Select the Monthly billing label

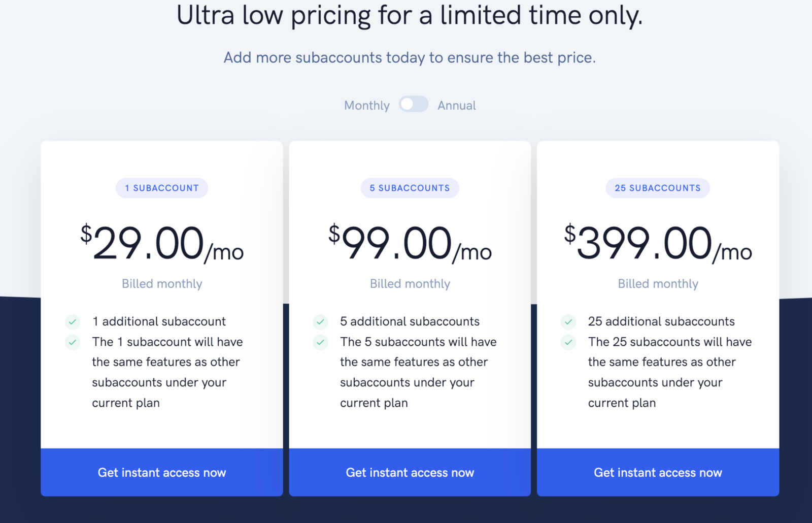click(x=367, y=106)
